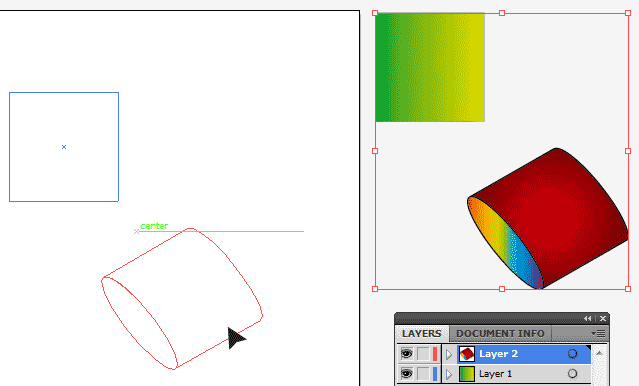Viewport: 639px width, 386px height.
Task: Click the green 'center' smart guide label
Action: point(154,226)
